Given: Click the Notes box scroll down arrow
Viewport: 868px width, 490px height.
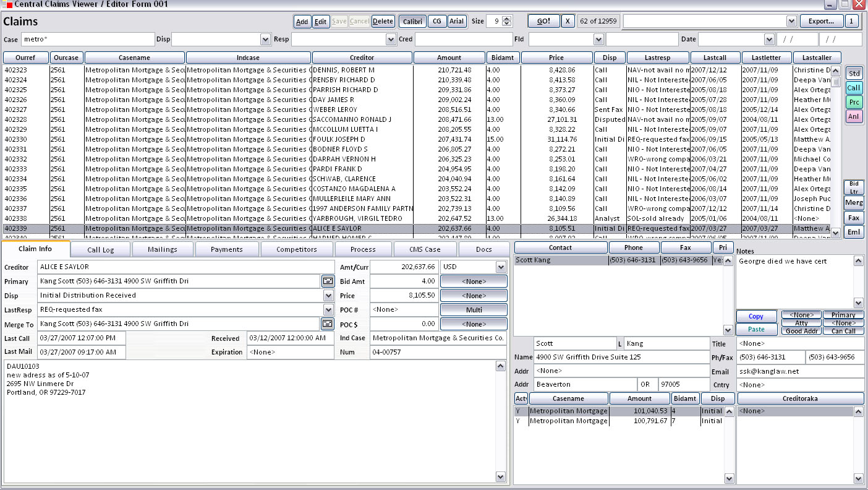Looking at the screenshot, I should 859,303.
